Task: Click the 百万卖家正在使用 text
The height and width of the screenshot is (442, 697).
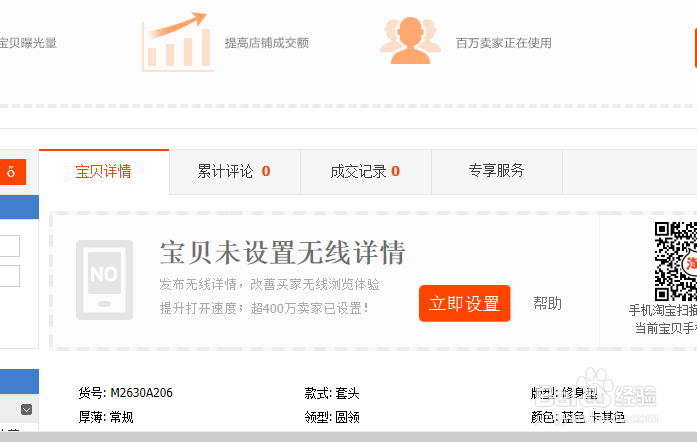Action: [504, 43]
